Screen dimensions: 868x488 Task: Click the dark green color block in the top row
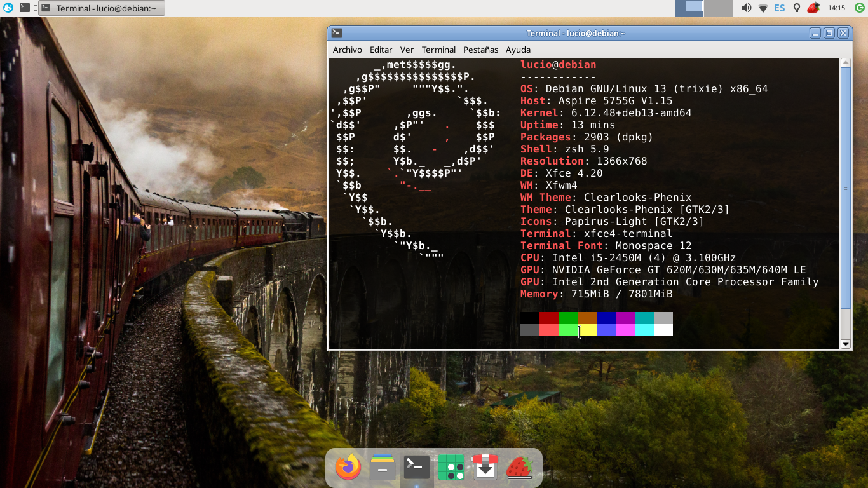pyautogui.click(x=568, y=318)
